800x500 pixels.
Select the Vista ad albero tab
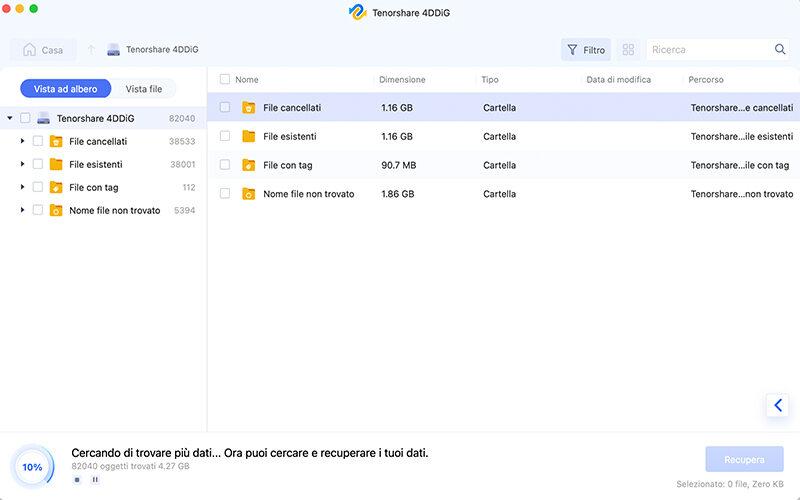click(x=66, y=89)
